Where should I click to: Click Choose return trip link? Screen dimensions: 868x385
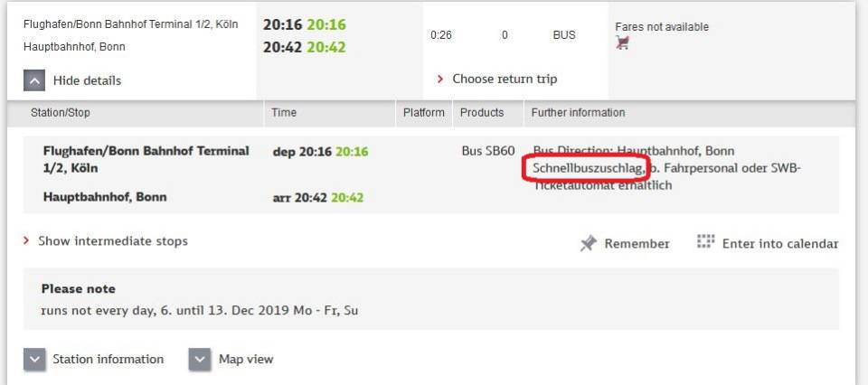point(504,79)
